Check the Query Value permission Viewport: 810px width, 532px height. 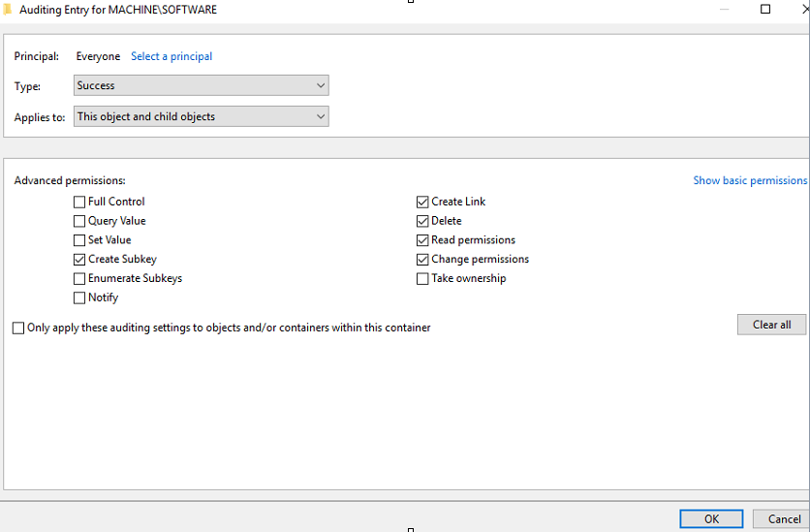pos(79,221)
